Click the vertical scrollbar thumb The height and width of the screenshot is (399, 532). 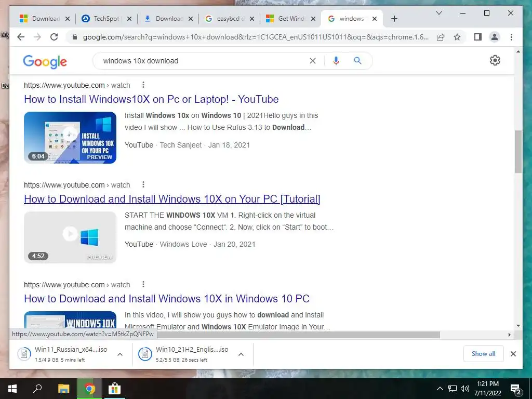pos(518,152)
